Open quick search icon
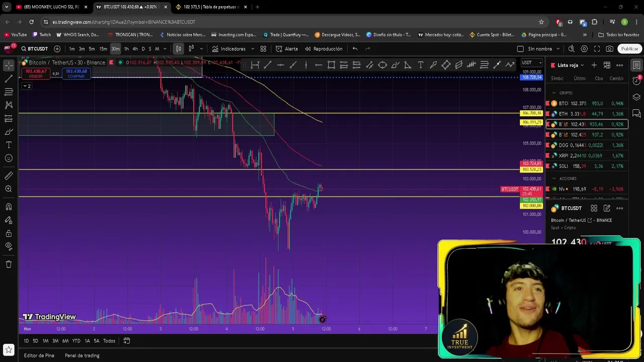The height and width of the screenshot is (362, 644). point(571,49)
